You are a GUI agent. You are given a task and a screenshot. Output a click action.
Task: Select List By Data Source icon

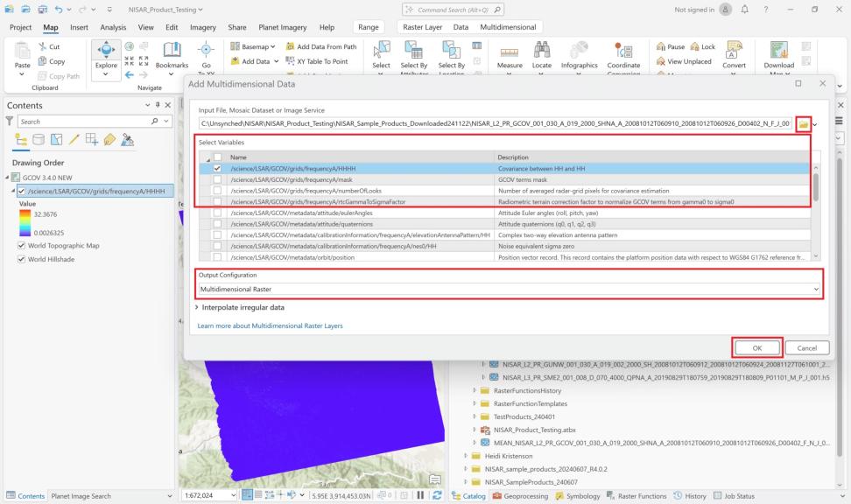coord(39,140)
